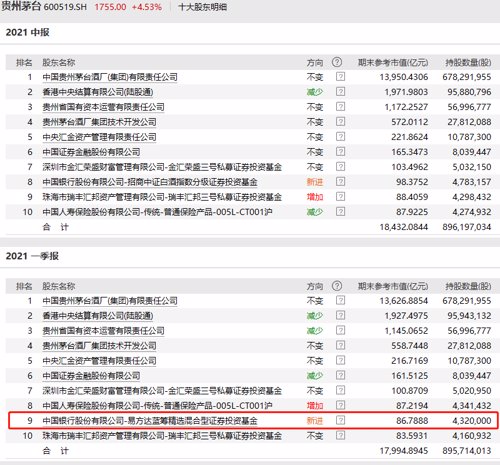Open question icon for 一季报 rank 4 row

pos(340,345)
